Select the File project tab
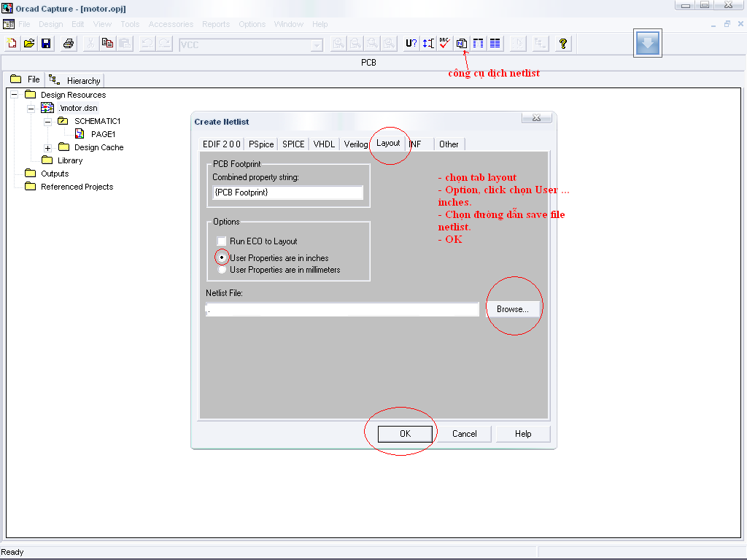 (26, 79)
